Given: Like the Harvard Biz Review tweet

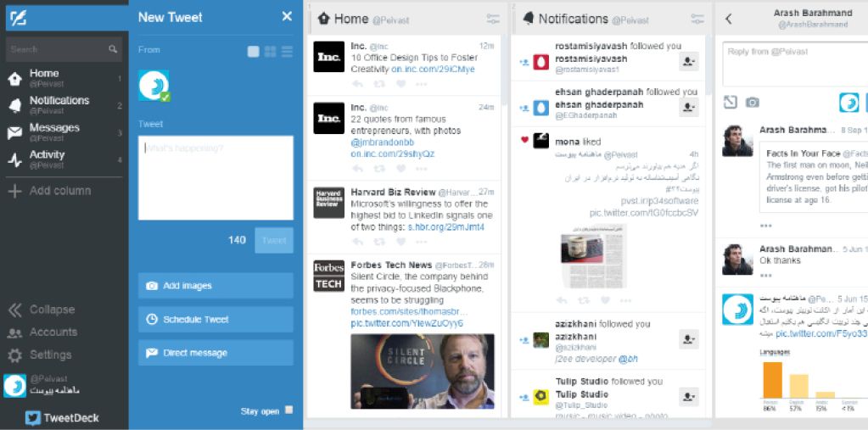Looking at the screenshot, I should pyautogui.click(x=400, y=242).
